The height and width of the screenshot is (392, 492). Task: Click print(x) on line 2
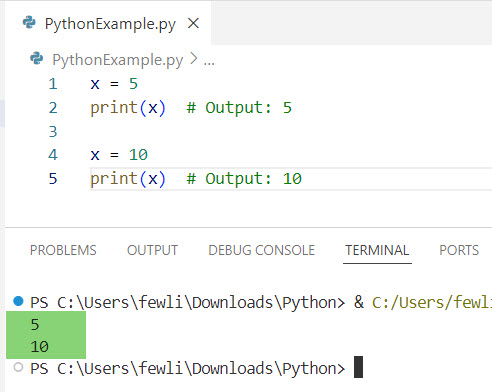click(x=128, y=108)
